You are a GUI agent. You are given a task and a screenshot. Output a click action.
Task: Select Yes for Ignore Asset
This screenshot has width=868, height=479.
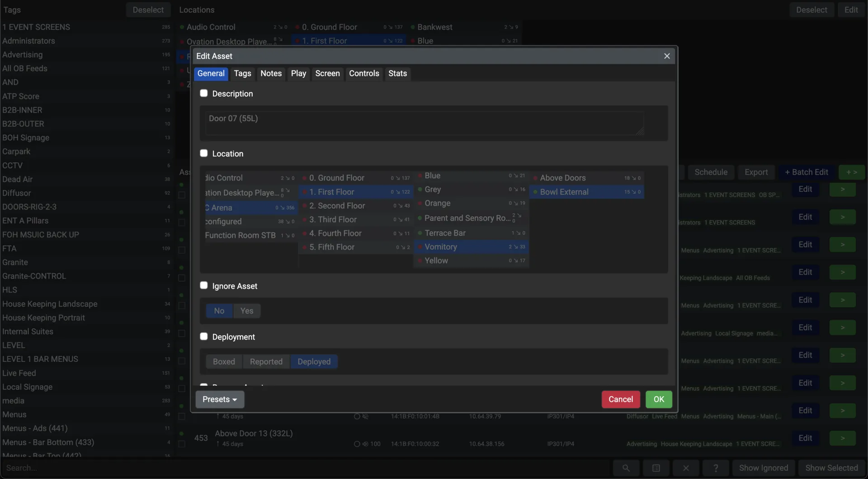(x=247, y=311)
